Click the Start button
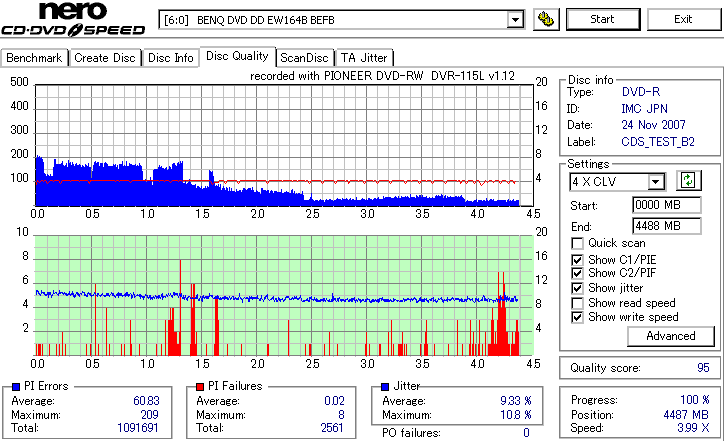This screenshot has width=724, height=441. pyautogui.click(x=603, y=19)
